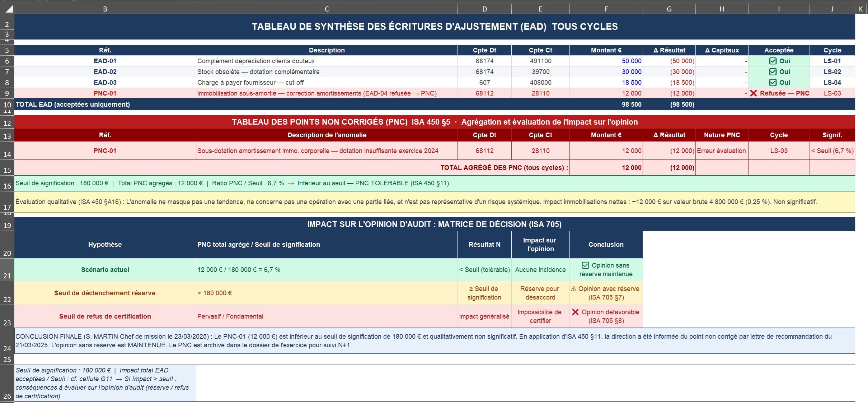Click the red cross Refusée — PNC cell
The width and height of the screenshot is (868, 403).
click(779, 93)
